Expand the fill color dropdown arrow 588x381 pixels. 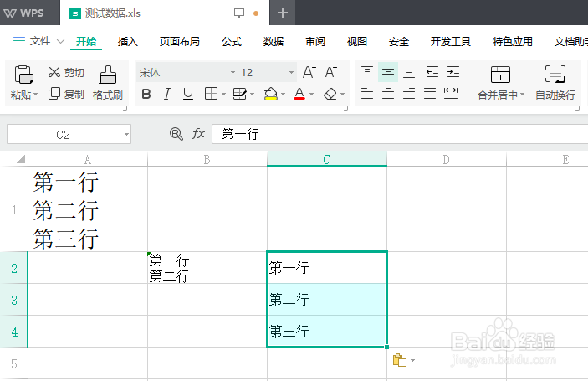[x=283, y=95]
